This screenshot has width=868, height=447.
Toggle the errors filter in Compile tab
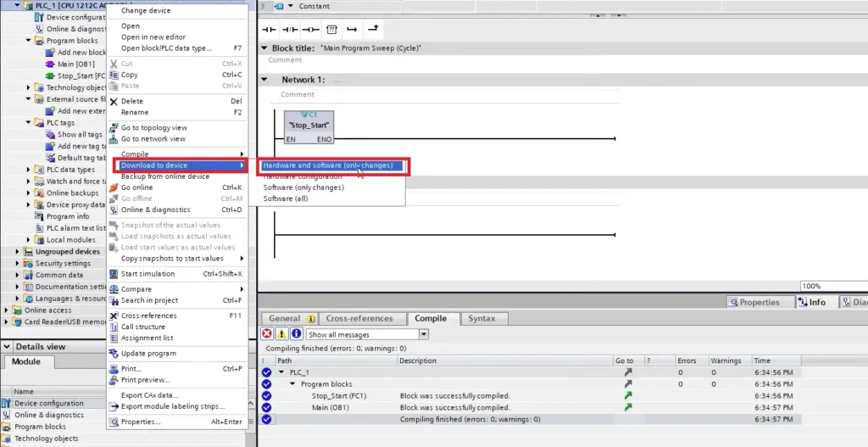pos(267,334)
